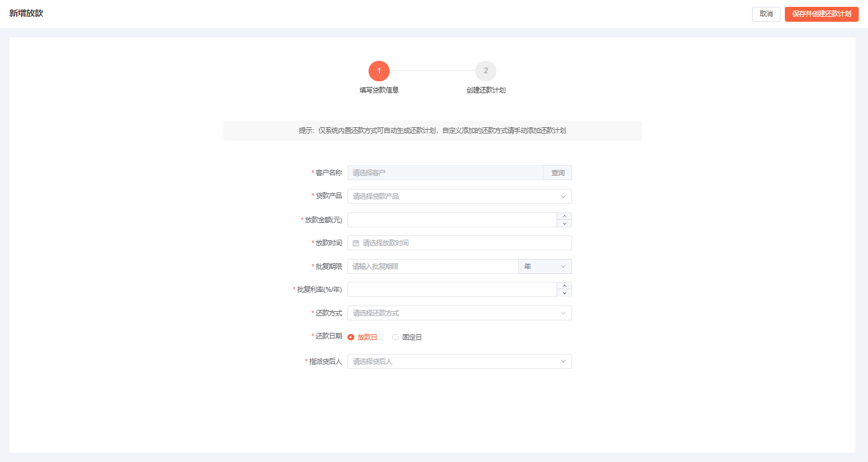Click the 查询 customer lookup button
Screen dimensions: 868x462
(558, 173)
